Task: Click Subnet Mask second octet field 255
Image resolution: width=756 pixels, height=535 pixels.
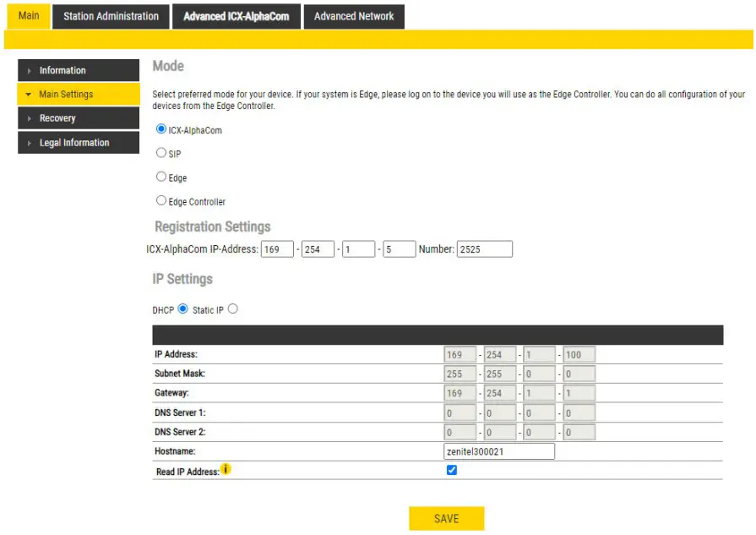Action: pyautogui.click(x=499, y=374)
